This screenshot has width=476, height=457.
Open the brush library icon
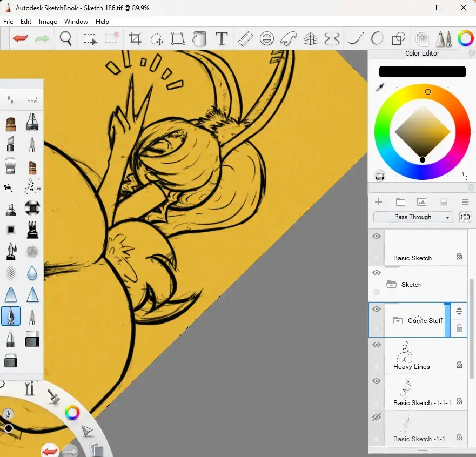32,100
